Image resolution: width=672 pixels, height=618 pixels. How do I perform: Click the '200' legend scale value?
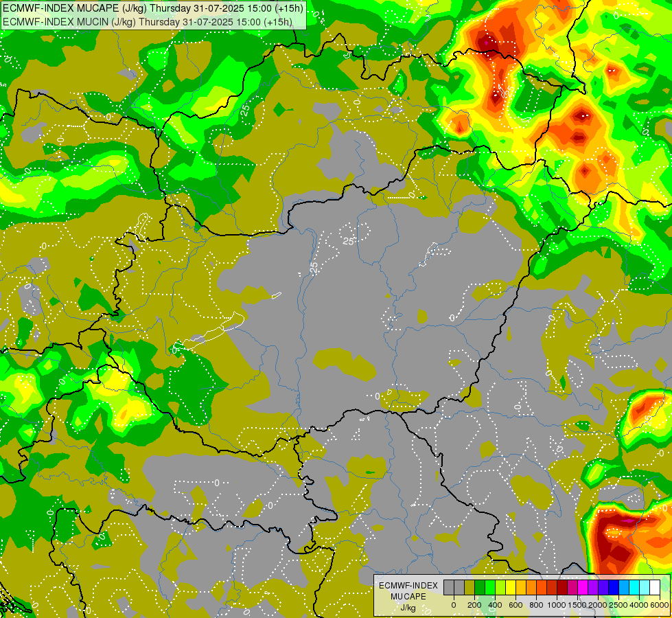[474, 605]
